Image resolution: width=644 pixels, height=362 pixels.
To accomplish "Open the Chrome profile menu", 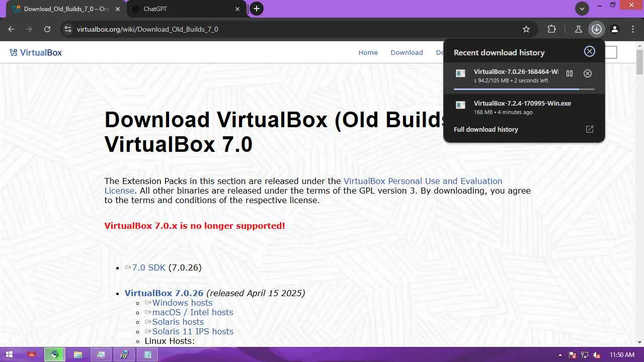I will click(x=615, y=29).
